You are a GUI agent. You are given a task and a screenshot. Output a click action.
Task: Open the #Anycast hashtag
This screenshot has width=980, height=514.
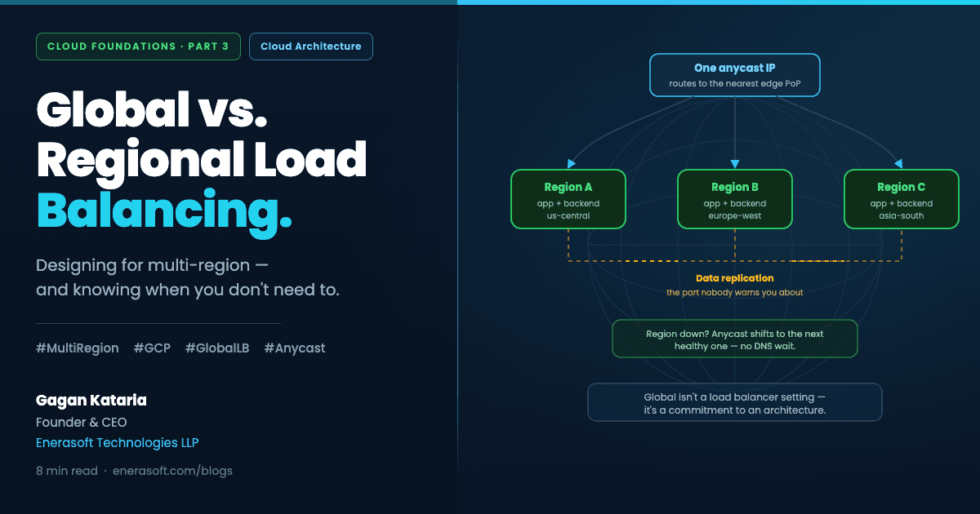coord(295,348)
